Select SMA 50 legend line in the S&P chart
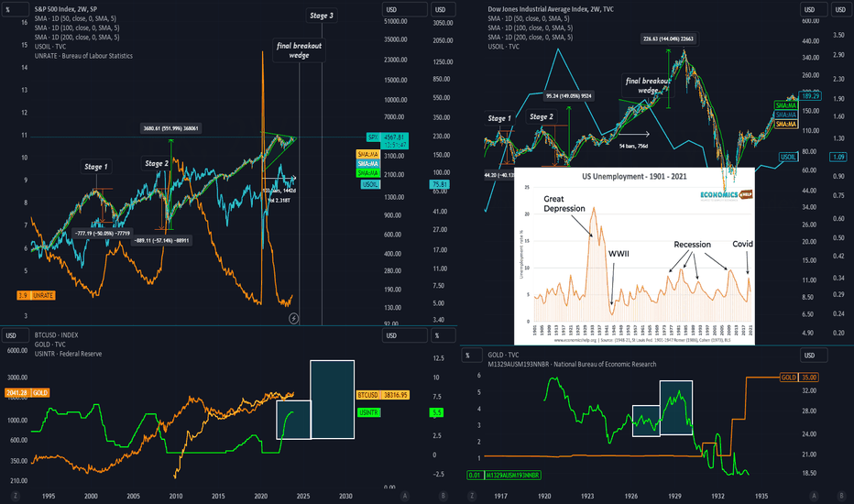Screen dimensions: 854x504 pos(77,18)
